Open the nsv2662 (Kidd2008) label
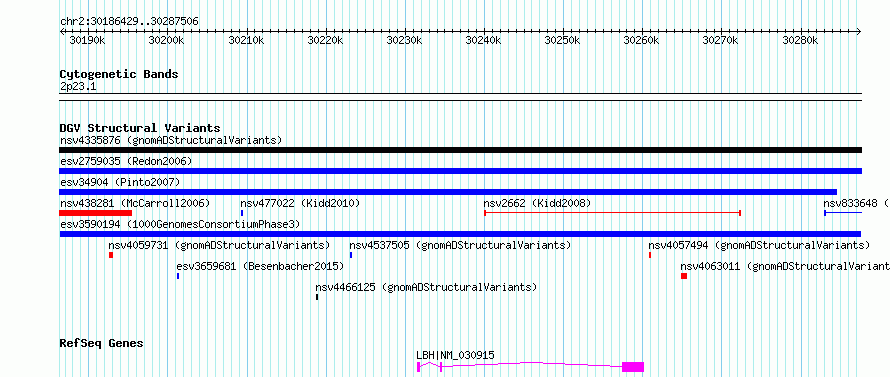This screenshot has width=890, height=377. click(537, 203)
